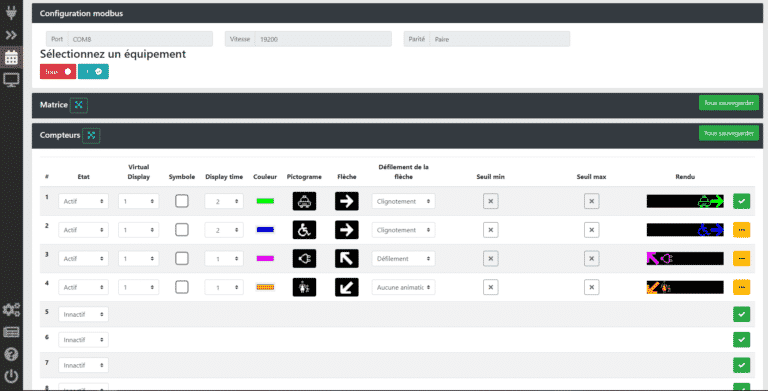Image resolution: width=768 pixels, height=391 pixels.
Task: Pick the magenta color swatch in row 3
Action: pos(265,258)
